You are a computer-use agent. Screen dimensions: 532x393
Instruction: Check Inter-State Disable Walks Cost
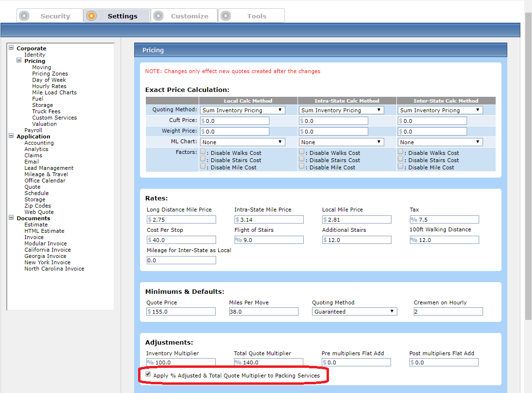400,151
